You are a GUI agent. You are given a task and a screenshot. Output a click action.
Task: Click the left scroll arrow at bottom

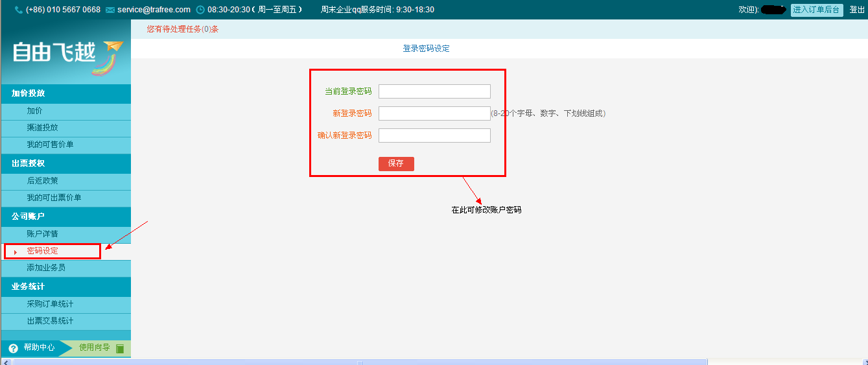(x=6, y=362)
